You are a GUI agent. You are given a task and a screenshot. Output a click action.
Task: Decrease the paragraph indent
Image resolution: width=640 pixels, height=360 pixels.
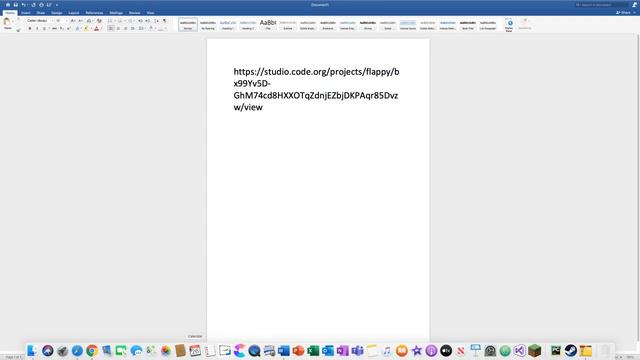140,20
